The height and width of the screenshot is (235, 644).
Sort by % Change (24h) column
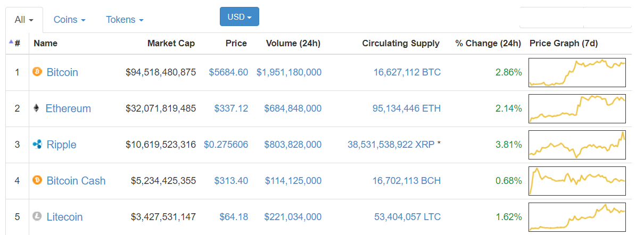point(488,43)
